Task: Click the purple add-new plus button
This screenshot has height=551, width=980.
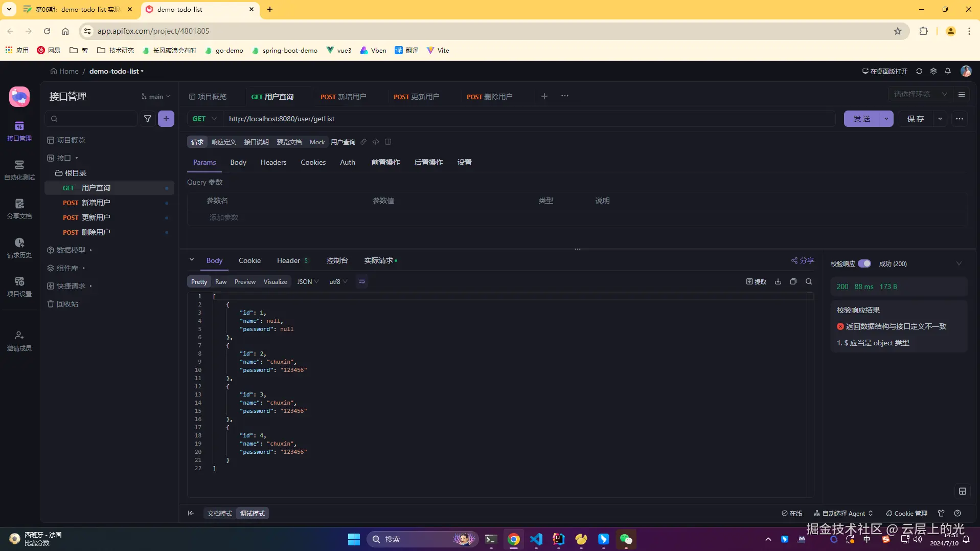Action: tap(166, 119)
